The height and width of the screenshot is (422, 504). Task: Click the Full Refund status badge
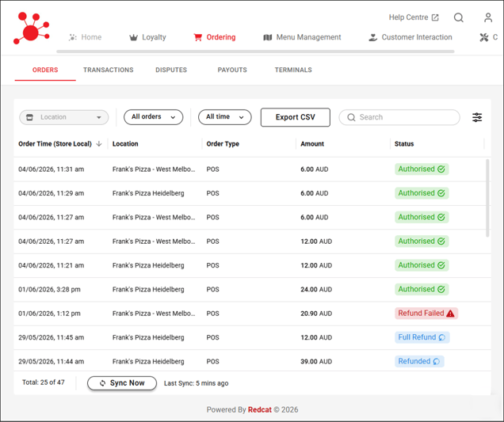[422, 337]
